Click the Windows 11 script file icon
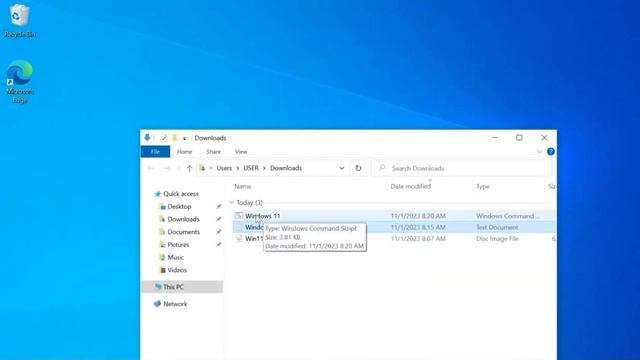Screen dimensions: 640x360 239,216
